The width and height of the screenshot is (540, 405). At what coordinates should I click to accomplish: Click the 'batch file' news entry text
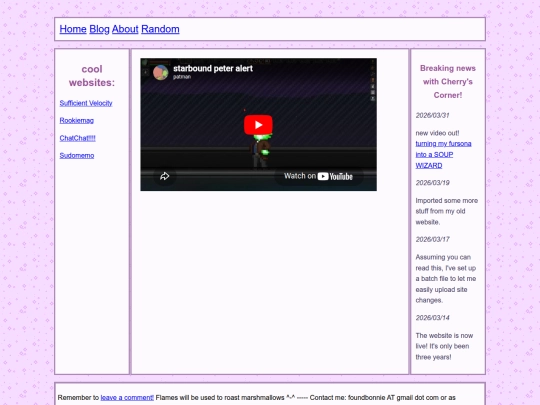446,279
